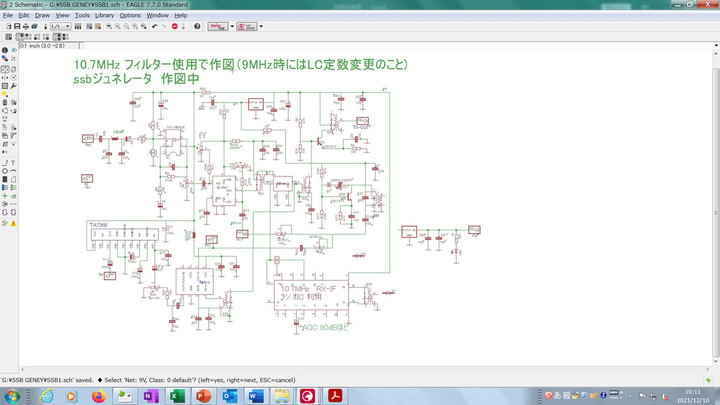The height and width of the screenshot is (405, 720).
Task: Open Adobe Acrobat from the taskbar
Action: (333, 397)
